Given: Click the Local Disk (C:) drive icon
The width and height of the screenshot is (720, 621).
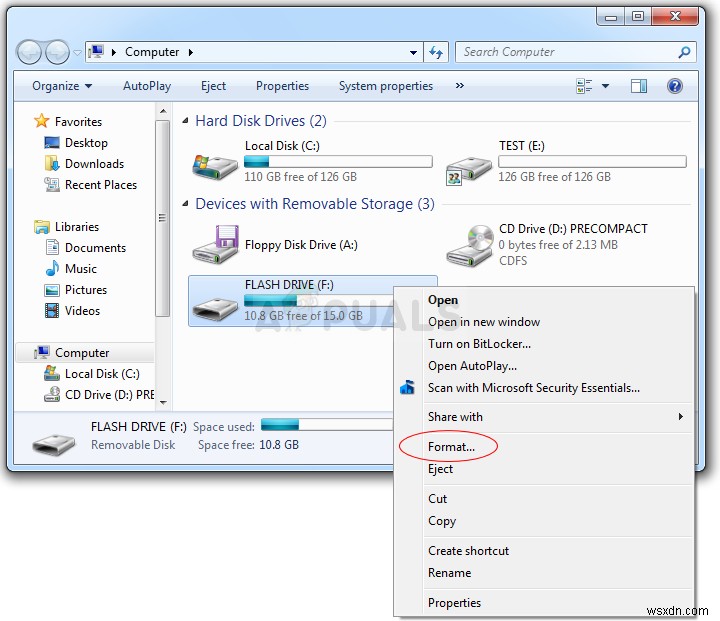Looking at the screenshot, I should [214, 166].
